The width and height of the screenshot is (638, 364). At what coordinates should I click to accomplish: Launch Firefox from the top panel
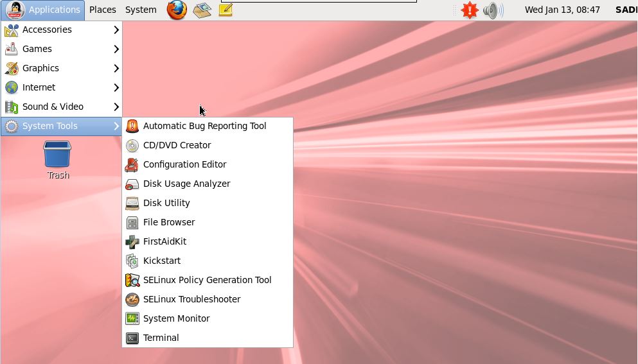[177, 10]
